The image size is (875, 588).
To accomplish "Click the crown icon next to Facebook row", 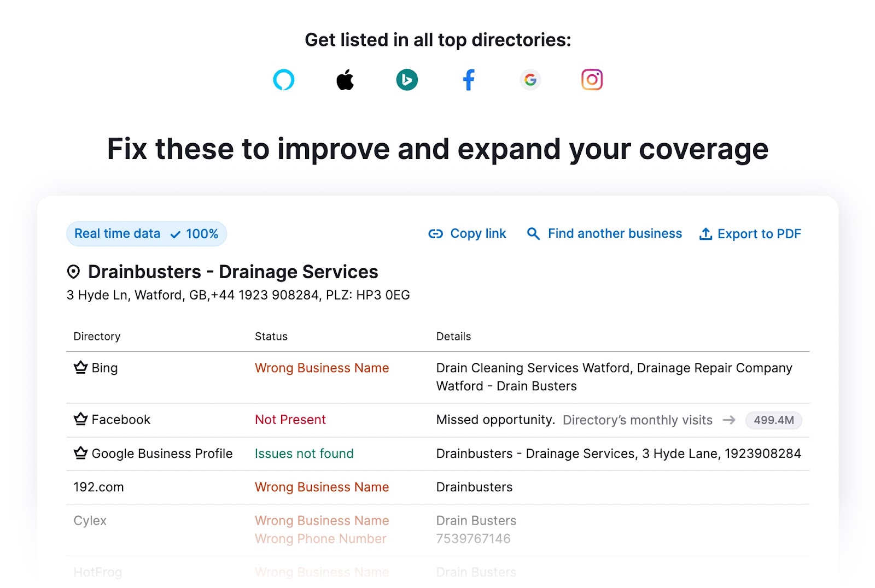I will (80, 419).
